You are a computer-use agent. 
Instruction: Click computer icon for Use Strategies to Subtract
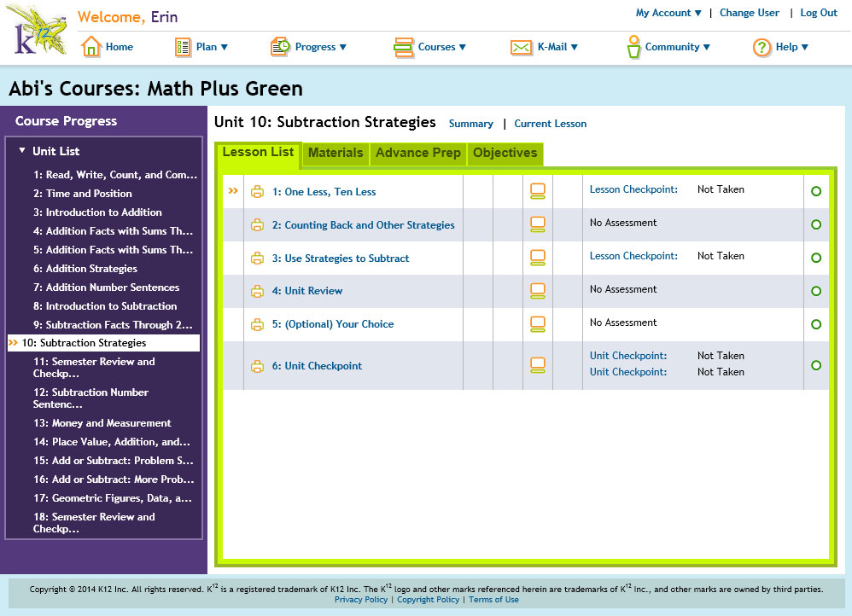(537, 258)
